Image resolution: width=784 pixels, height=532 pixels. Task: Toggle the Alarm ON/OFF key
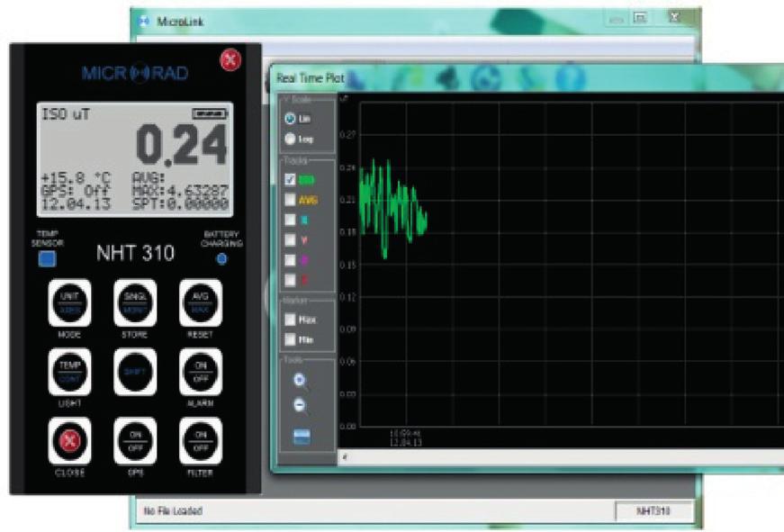[x=201, y=372]
